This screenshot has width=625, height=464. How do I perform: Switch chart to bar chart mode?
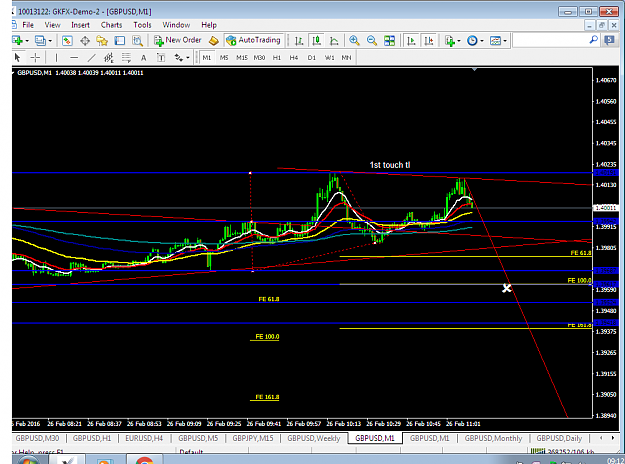point(299,40)
